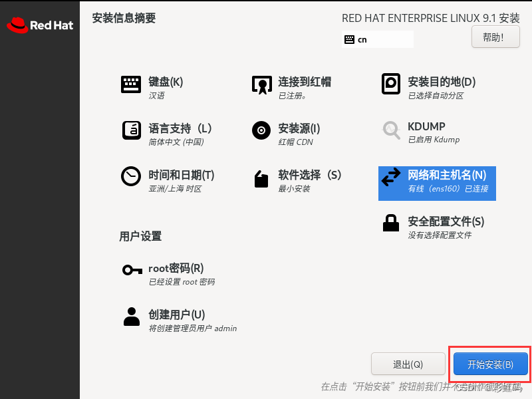Click the 已注册。 status text
Image resolution: width=532 pixels, height=399 pixels.
(x=292, y=96)
